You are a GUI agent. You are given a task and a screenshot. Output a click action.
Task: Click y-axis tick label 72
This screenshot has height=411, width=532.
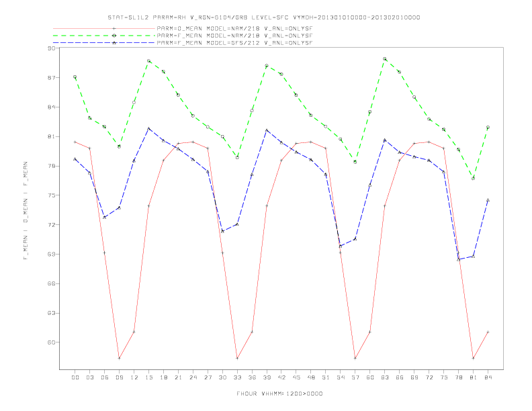tap(51, 225)
